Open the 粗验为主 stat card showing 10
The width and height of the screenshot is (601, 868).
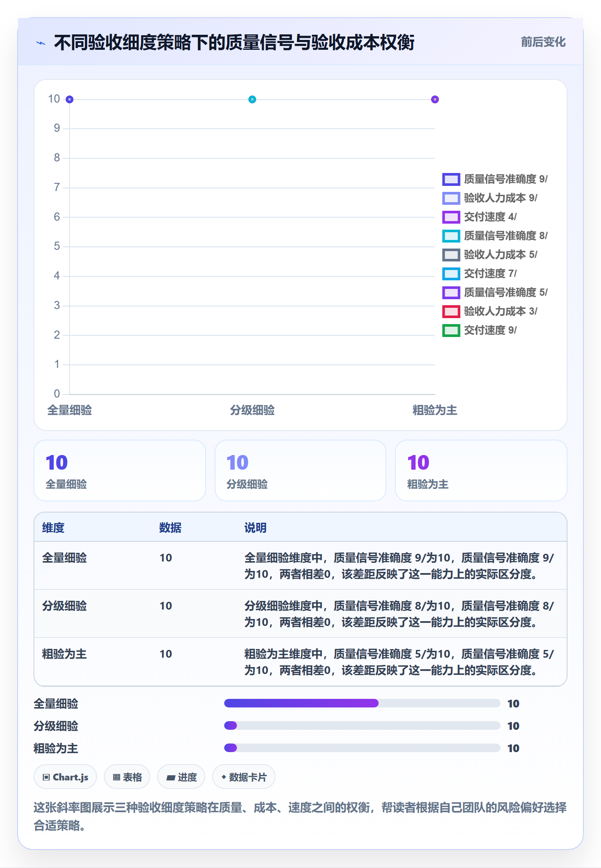coord(481,470)
